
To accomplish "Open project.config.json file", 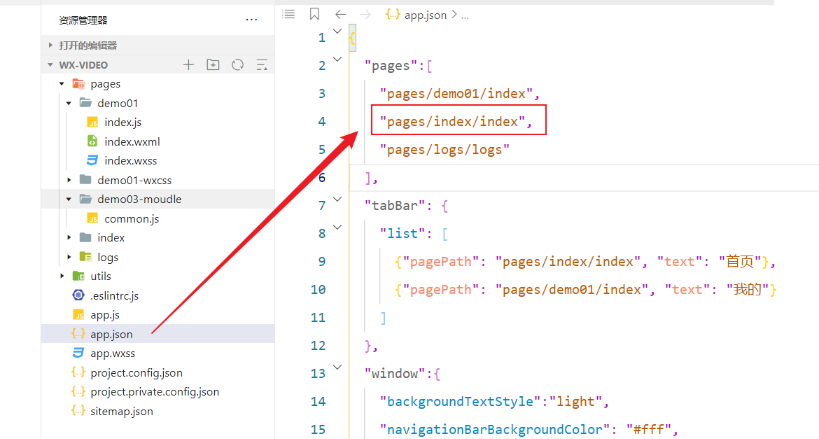I will [x=136, y=373].
